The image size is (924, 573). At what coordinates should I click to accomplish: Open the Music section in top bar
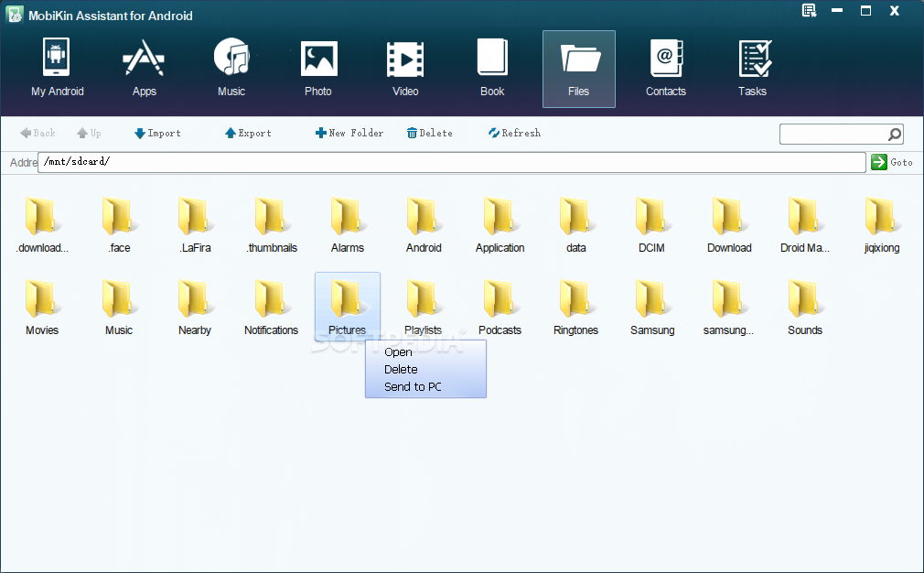click(231, 68)
